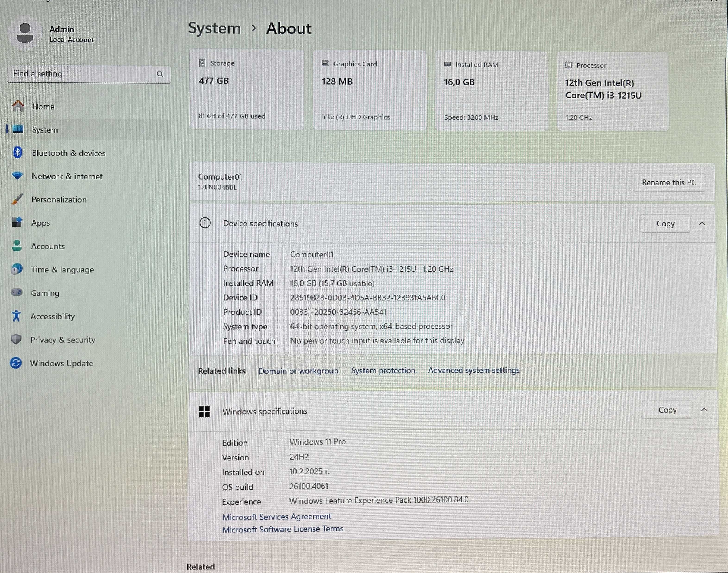This screenshot has width=728, height=573.
Task: Open Accessibility via figure icon
Action: point(16,316)
